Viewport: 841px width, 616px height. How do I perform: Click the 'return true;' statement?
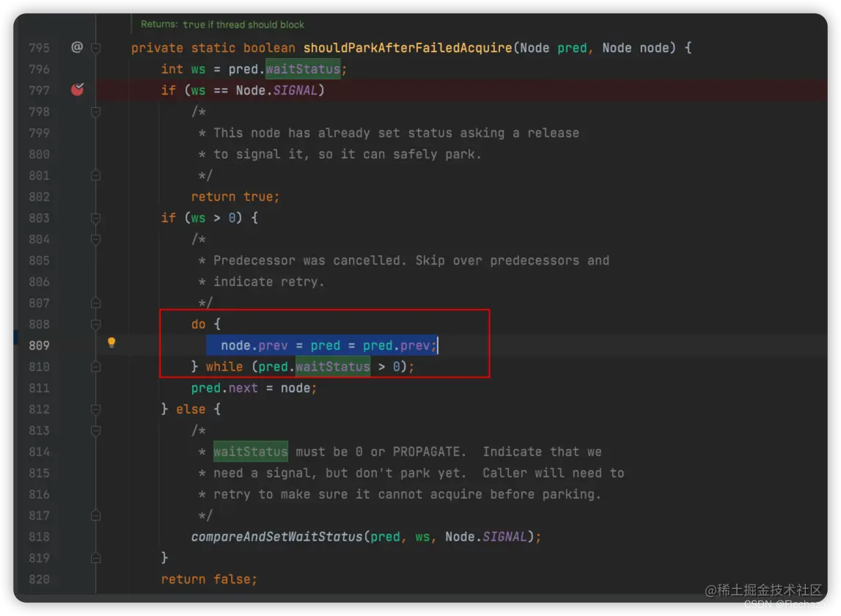235,197
